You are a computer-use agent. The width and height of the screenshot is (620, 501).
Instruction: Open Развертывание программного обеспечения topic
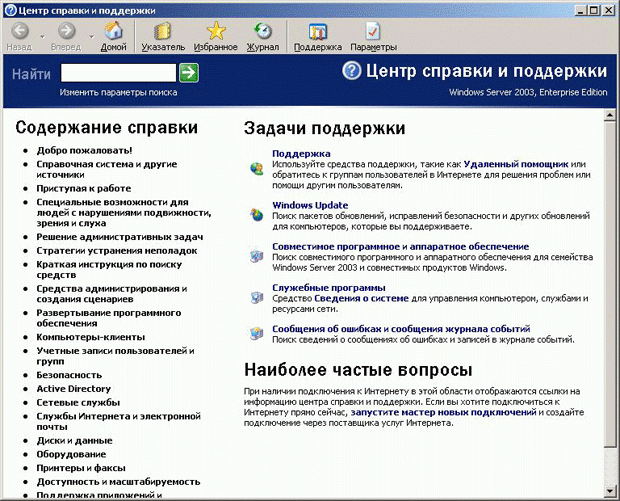[109, 318]
